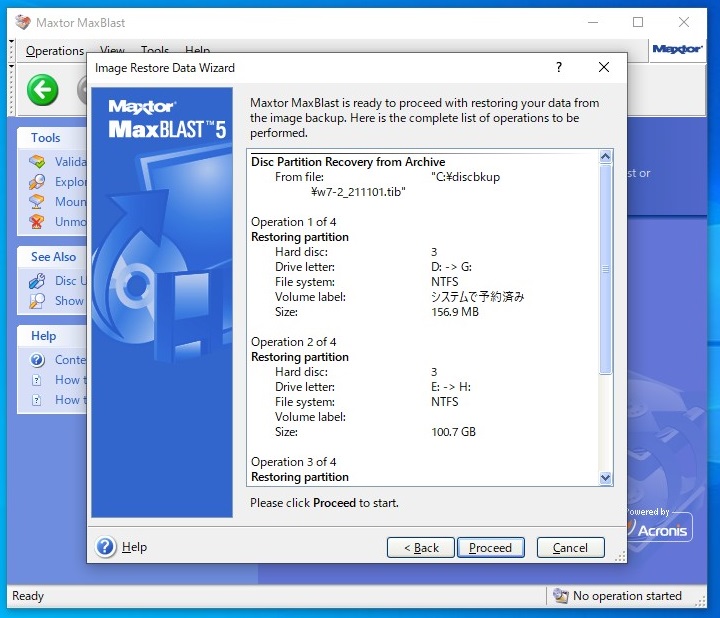Click the Validate backup archive icon in Tools
This screenshot has width=720, height=618.
point(37,162)
